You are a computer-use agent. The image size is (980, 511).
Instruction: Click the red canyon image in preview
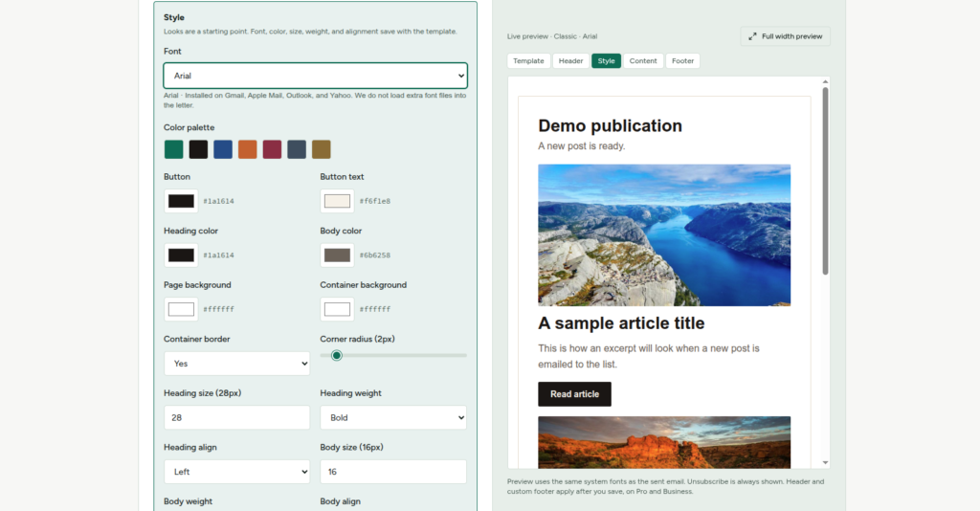pos(664,442)
